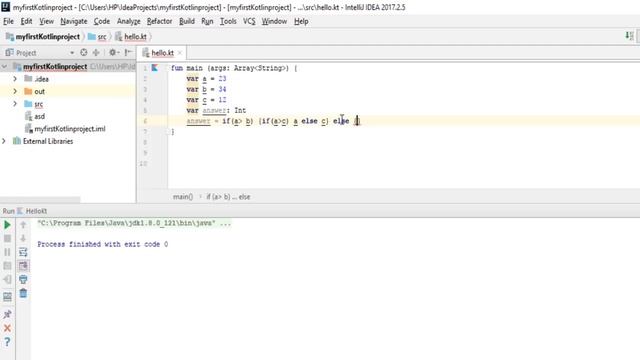640x360 pixels.
Task: Click hello.kt in navigation breadcrumb
Action: (x=135, y=37)
